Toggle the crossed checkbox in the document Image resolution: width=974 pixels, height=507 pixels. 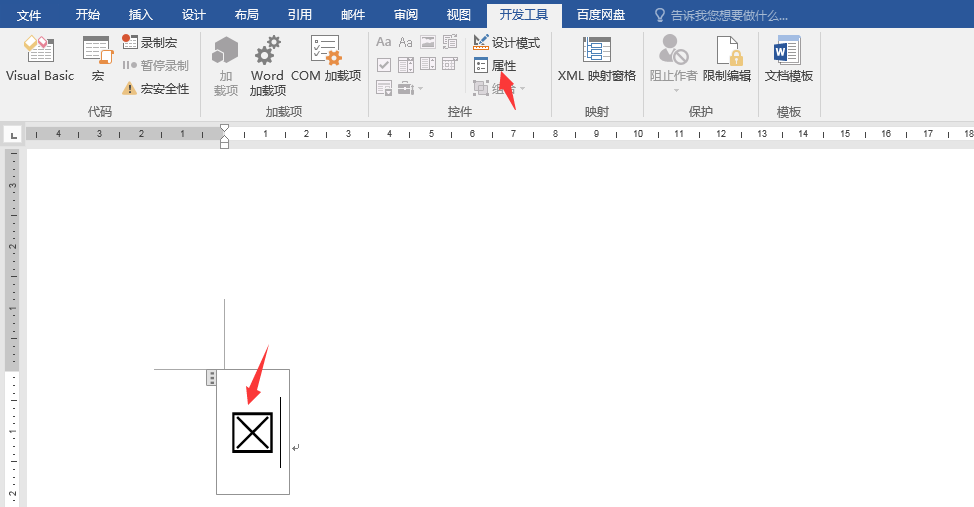tap(252, 432)
